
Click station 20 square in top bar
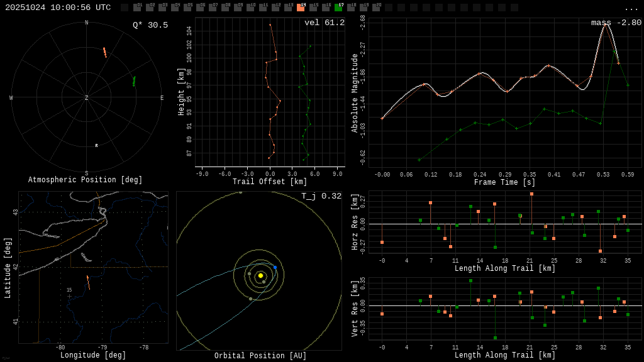coord(376,8)
